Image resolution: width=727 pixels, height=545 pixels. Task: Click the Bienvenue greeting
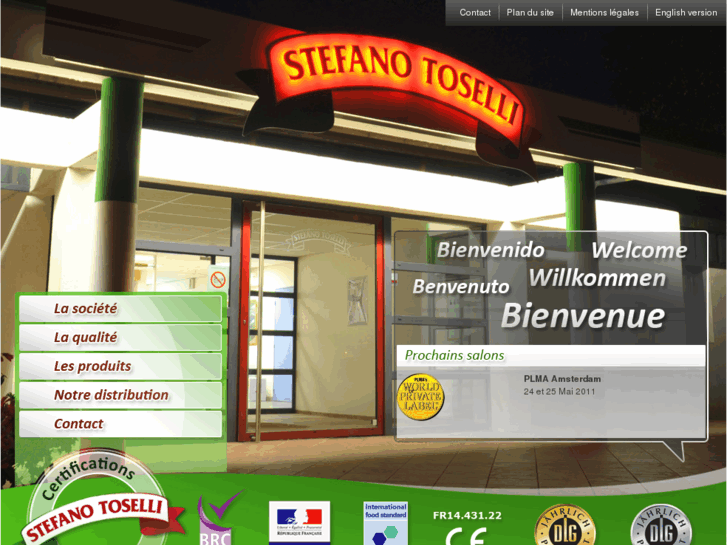click(583, 316)
